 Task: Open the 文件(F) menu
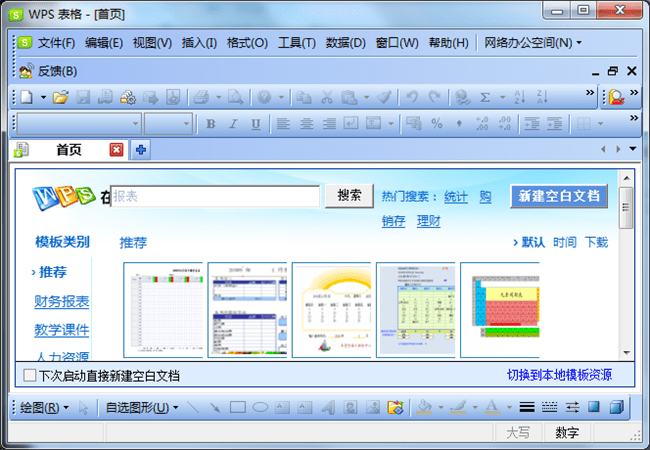coord(56,43)
